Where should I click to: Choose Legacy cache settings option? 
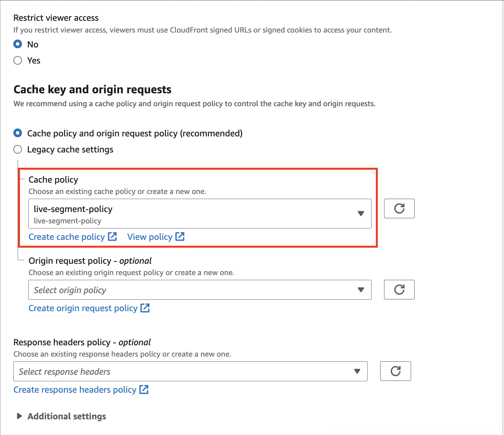(18, 149)
